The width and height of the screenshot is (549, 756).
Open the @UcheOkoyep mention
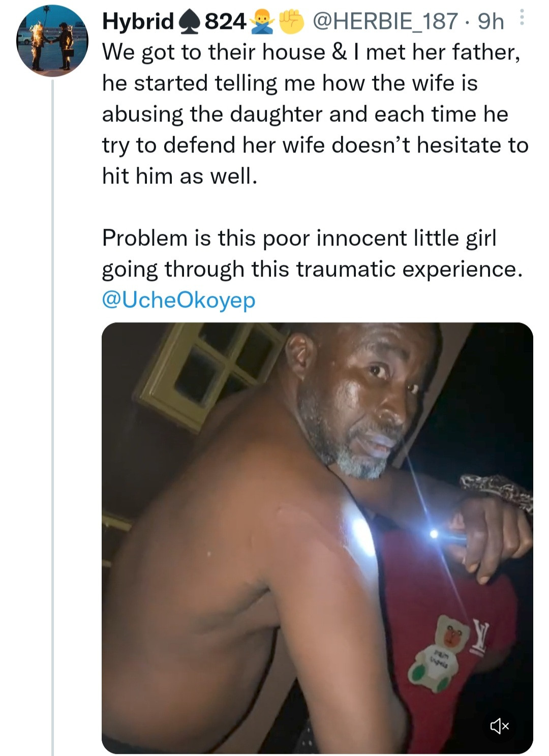(178, 299)
